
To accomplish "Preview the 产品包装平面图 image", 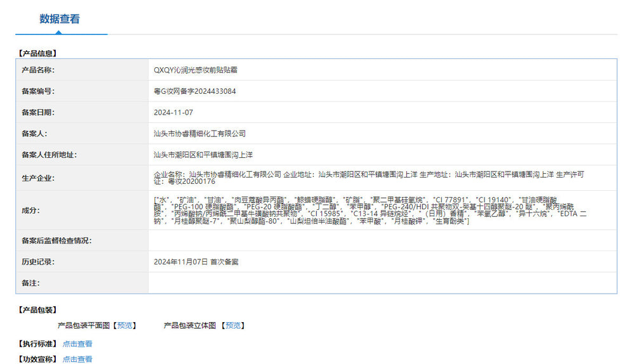I will tap(124, 325).
